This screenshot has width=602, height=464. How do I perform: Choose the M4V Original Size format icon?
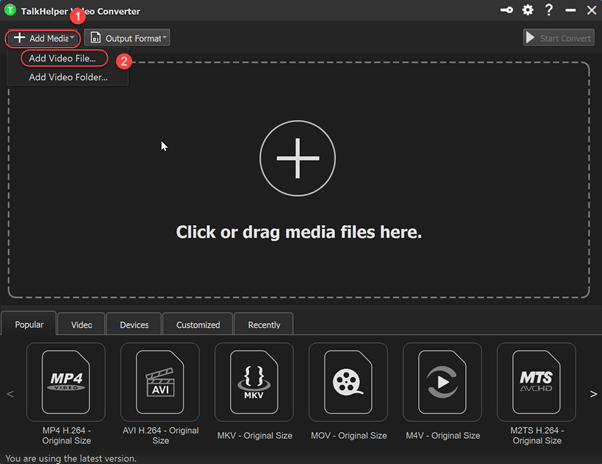tap(442, 382)
